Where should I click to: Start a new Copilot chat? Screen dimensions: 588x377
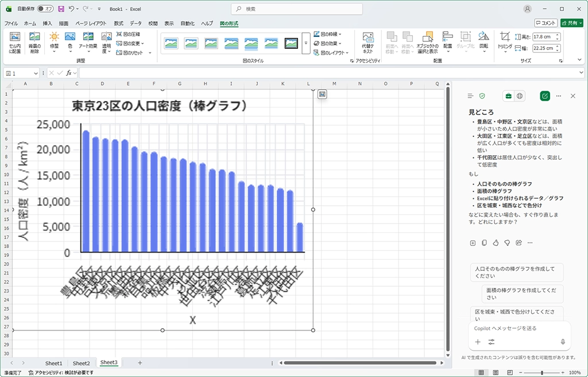(x=544, y=96)
